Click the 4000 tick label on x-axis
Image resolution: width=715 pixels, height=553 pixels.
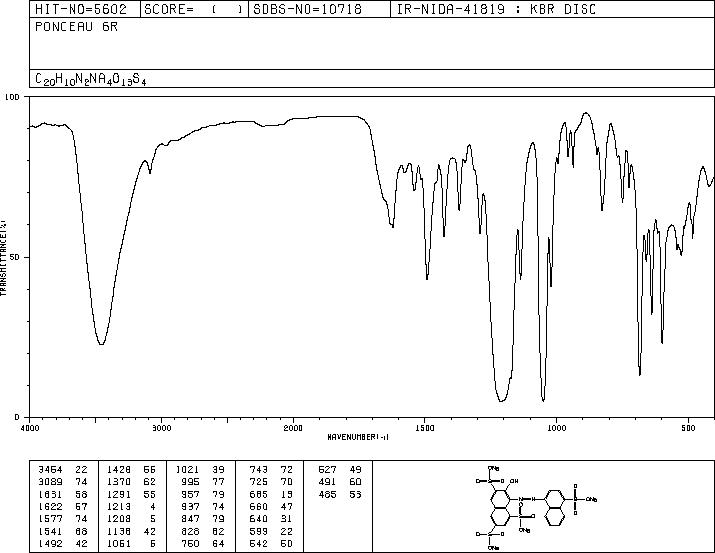tap(30, 428)
